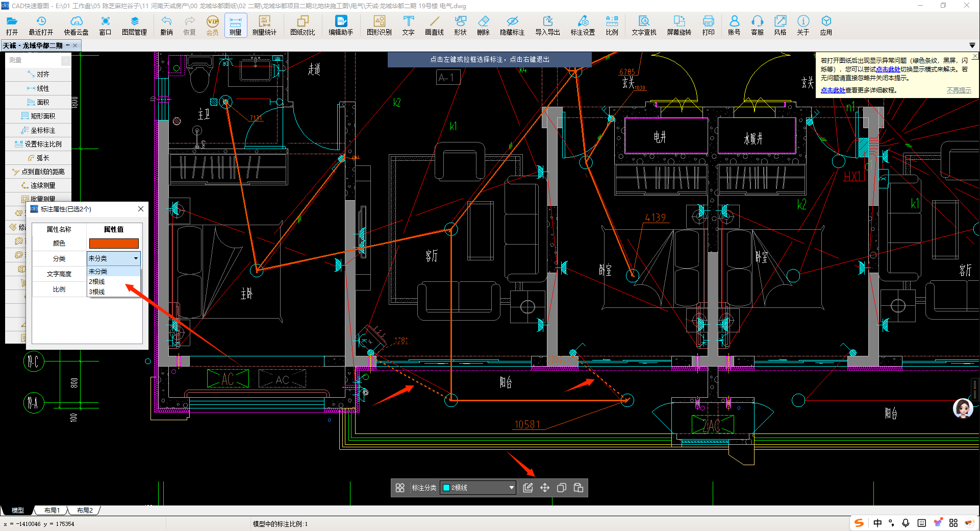Image resolution: width=980 pixels, height=531 pixels.
Task: Click the edit icon beside 标注分类 dropdown
Action: pyautogui.click(x=528, y=488)
